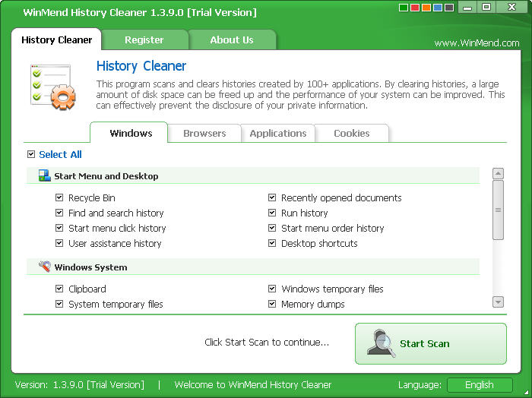Viewport: 532px width, 398px height.
Task: Uncheck the Run history checkbox
Action: click(272, 213)
